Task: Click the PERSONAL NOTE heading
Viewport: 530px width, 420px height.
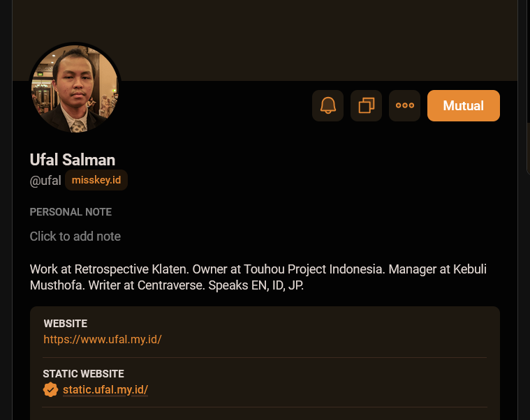Action: (71, 212)
